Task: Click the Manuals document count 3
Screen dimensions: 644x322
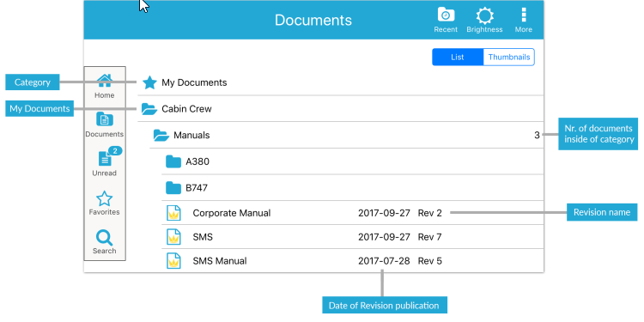Action: coord(537,135)
